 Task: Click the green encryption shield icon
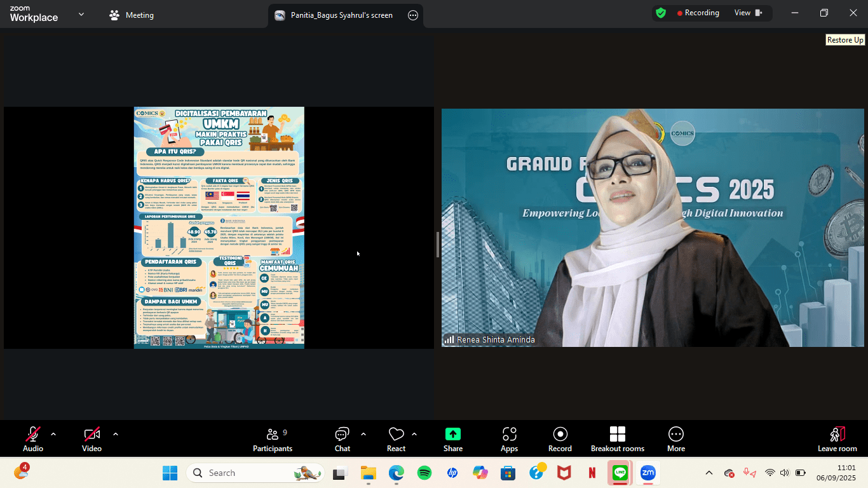coord(661,13)
